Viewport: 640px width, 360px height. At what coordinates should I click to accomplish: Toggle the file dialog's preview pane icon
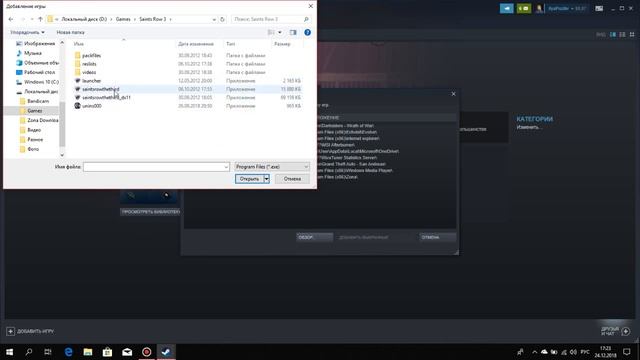click(293, 32)
